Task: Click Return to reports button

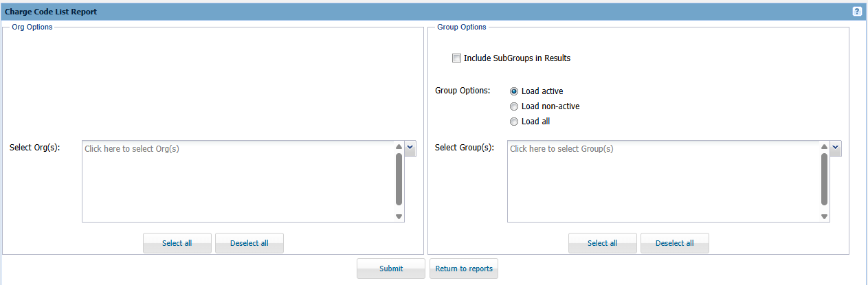Action: point(464,269)
